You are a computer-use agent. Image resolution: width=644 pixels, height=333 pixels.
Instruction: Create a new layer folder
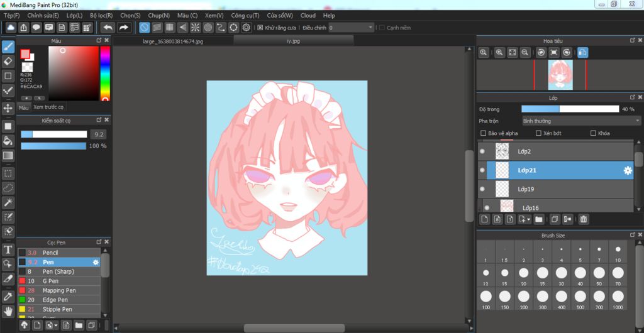539,219
